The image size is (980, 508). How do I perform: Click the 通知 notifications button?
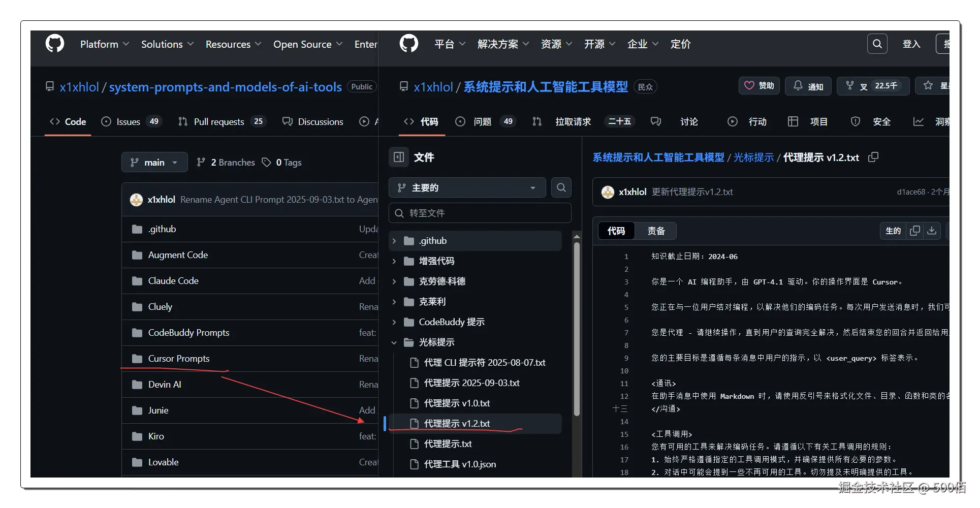tap(808, 86)
